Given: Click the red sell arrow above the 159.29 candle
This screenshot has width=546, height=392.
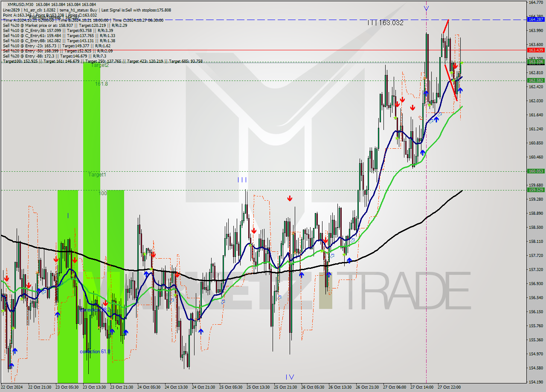Looking at the screenshot, I should point(290,198).
